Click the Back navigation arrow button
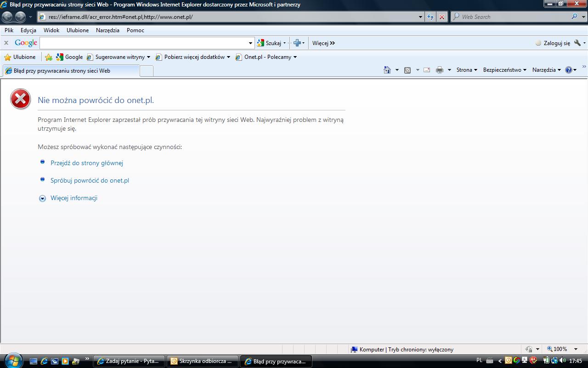This screenshot has height=368, width=588. click(7, 17)
